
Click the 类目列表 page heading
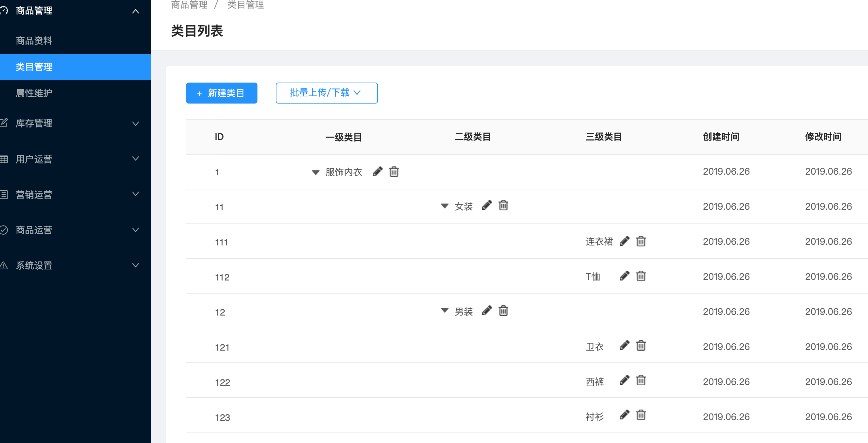[x=197, y=31]
